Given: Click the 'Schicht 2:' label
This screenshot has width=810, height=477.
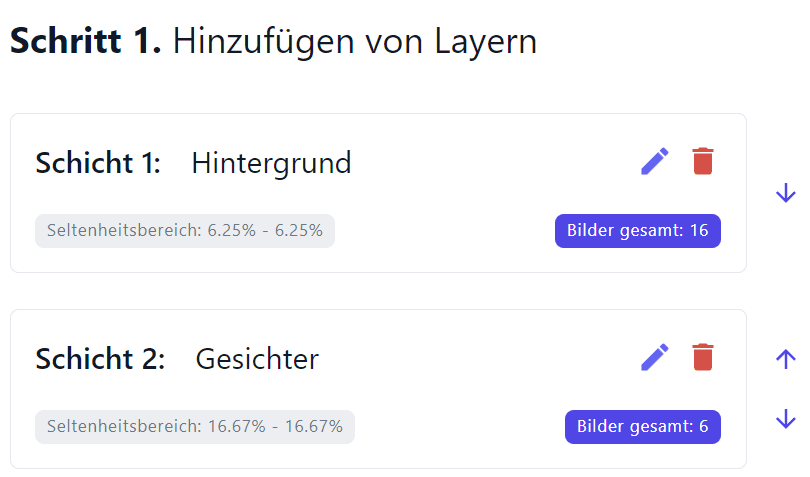Looking at the screenshot, I should click(x=100, y=359).
